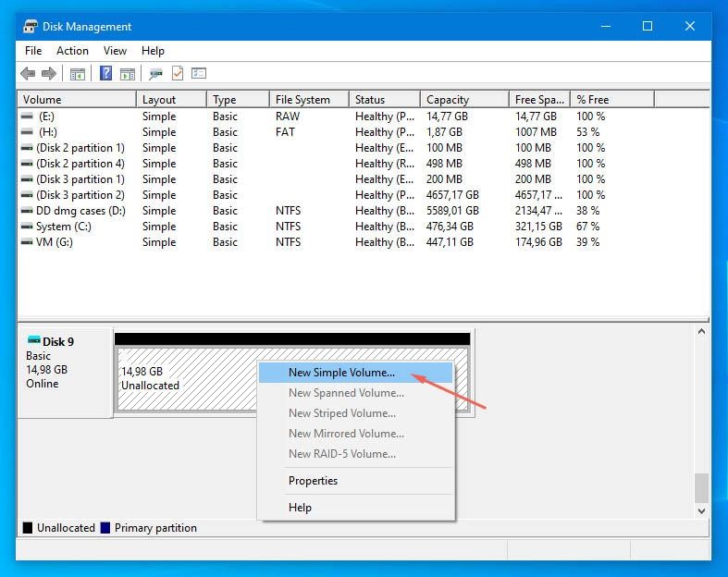Sort by the Capacity column header

tap(448, 100)
